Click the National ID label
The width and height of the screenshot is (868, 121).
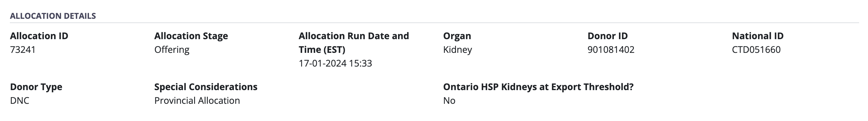758,36
